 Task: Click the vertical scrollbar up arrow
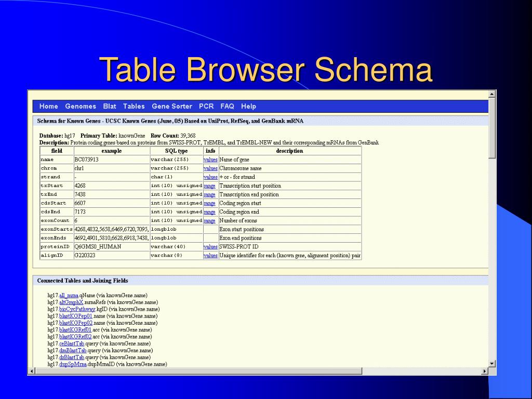click(492, 94)
